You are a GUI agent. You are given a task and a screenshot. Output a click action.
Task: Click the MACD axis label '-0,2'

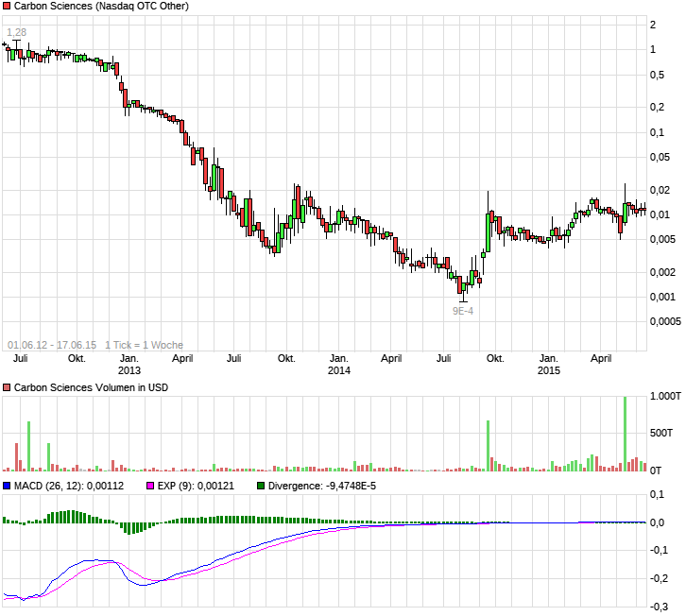coord(660,578)
